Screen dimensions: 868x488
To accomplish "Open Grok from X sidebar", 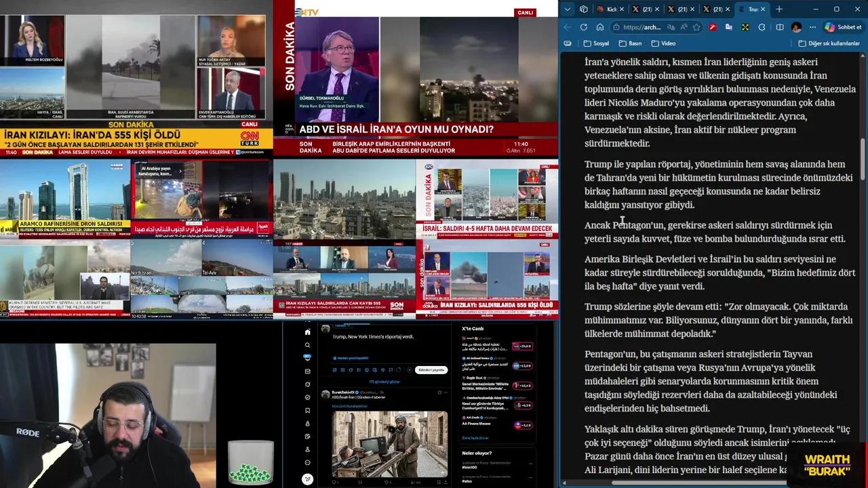I will click(x=307, y=384).
